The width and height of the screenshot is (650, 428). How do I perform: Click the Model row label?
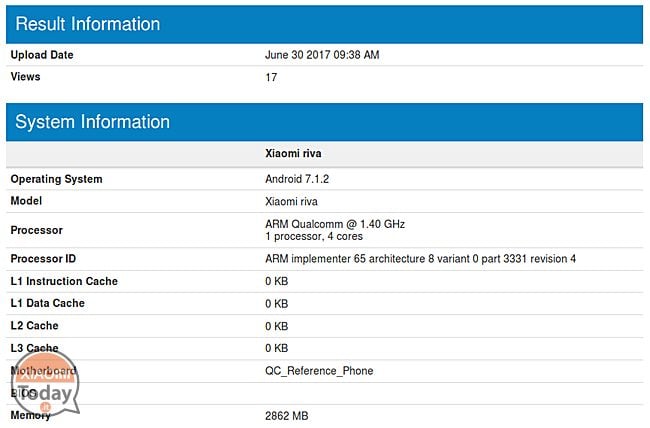coord(26,201)
